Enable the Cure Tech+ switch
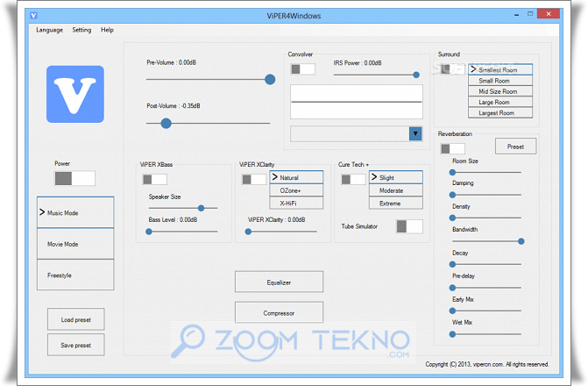This screenshot has height=386, width=588. click(353, 180)
